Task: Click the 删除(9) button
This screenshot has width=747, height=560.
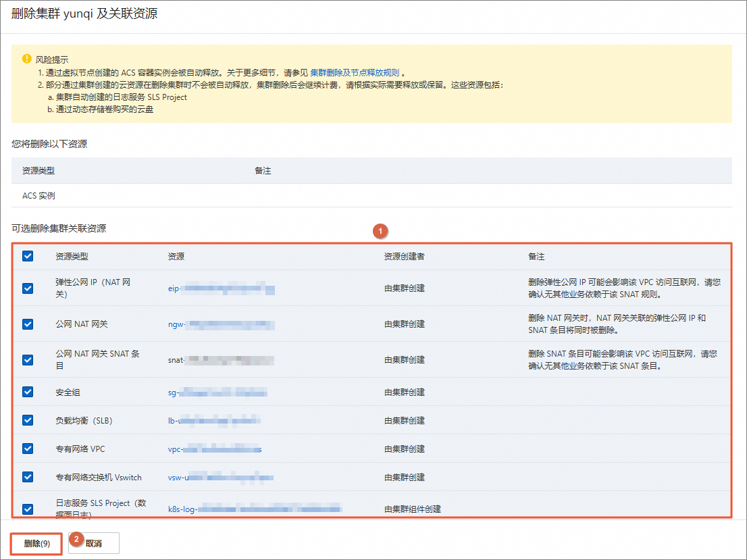Action: (36, 543)
